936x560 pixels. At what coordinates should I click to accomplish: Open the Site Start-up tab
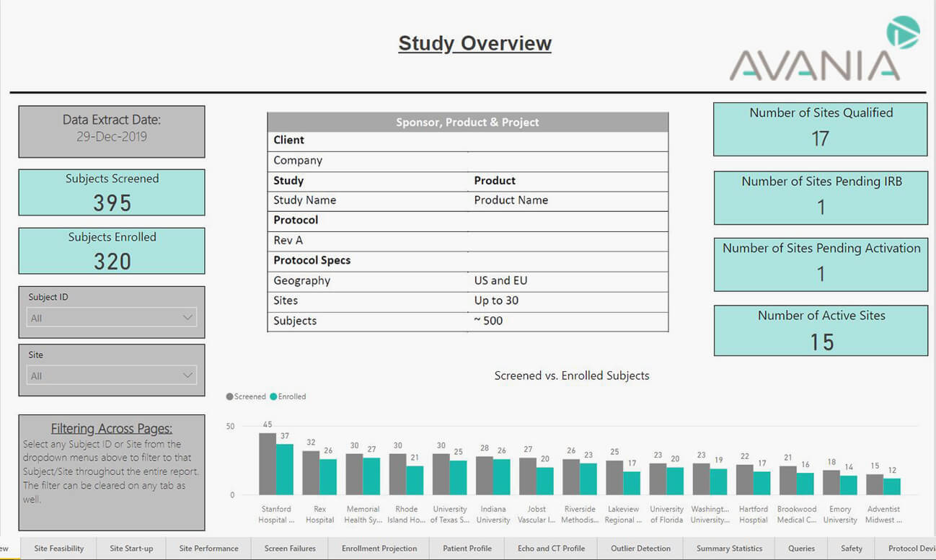click(131, 548)
